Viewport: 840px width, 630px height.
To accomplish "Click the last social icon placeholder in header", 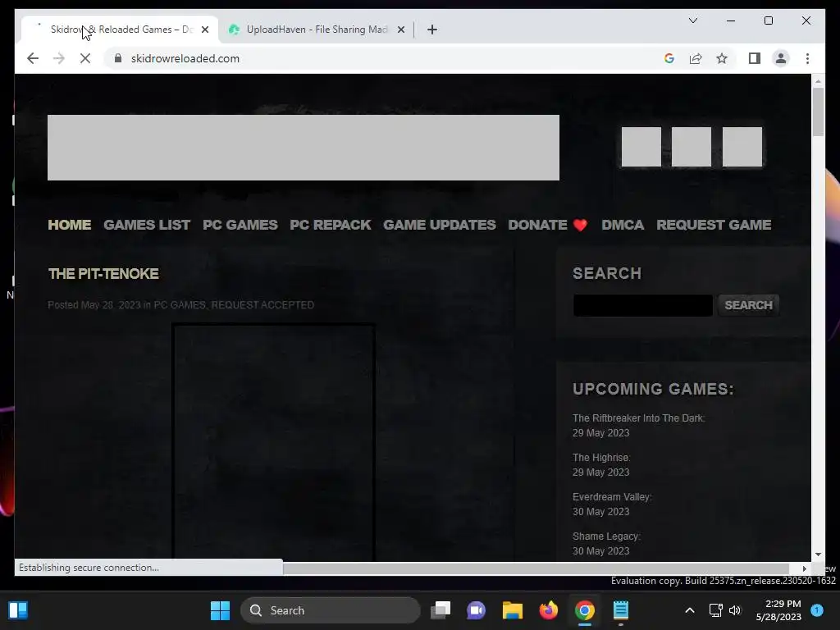I will [x=742, y=147].
